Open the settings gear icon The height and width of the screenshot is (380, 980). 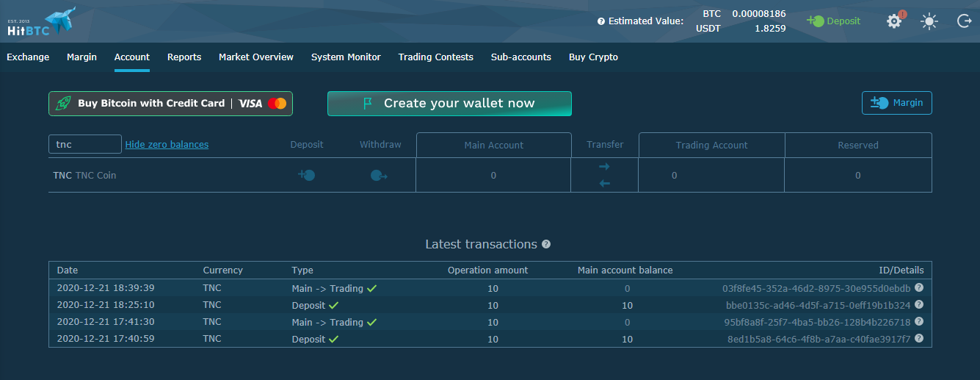coord(894,21)
